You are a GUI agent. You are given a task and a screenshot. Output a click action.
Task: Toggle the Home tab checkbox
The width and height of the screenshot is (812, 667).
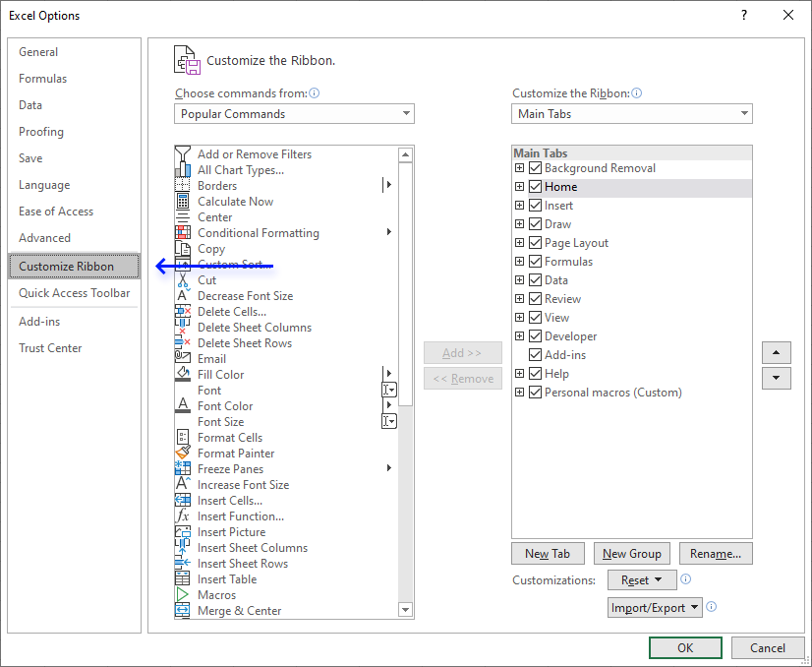pos(536,187)
